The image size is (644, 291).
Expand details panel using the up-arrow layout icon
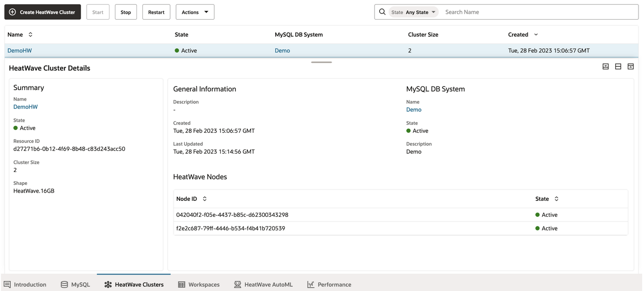point(630,67)
